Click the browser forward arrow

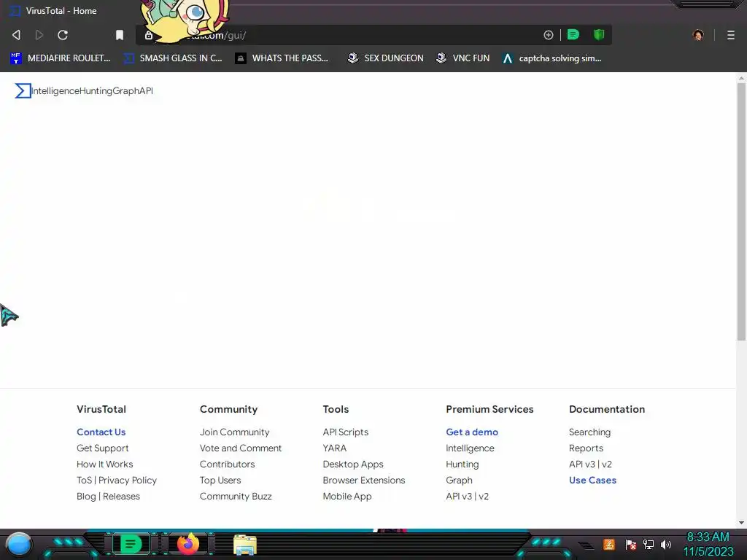tap(39, 35)
